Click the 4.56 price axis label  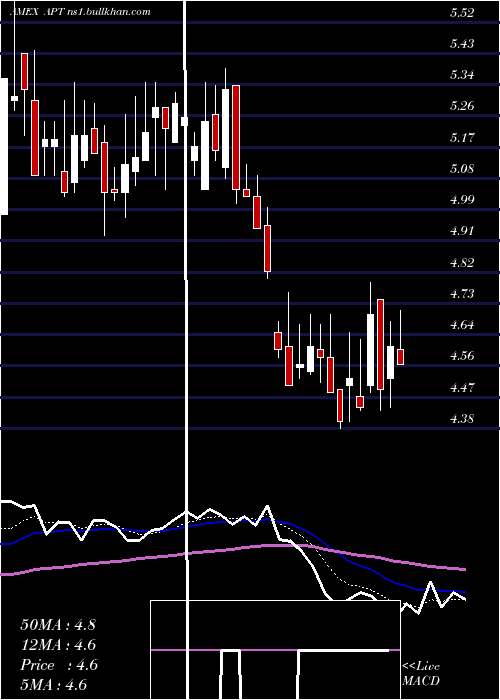[462, 356]
